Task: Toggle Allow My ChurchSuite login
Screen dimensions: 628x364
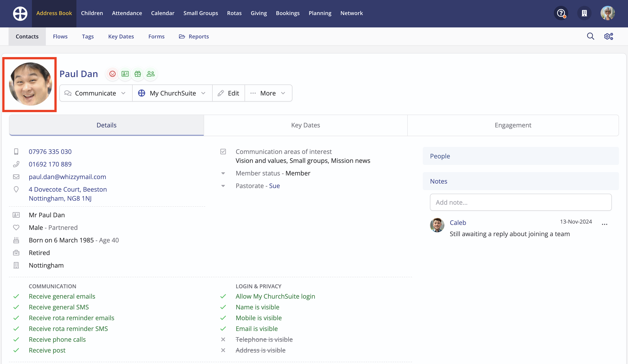Action: (275, 297)
